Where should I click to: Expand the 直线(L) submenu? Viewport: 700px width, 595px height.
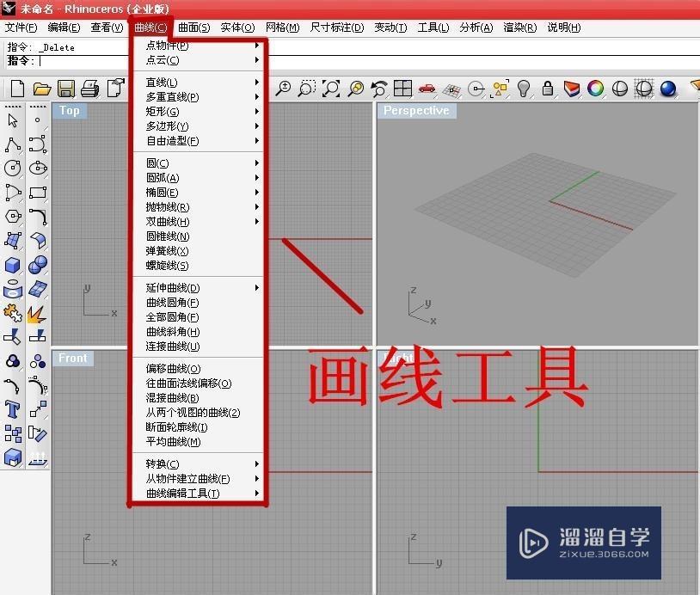pyautogui.click(x=198, y=83)
